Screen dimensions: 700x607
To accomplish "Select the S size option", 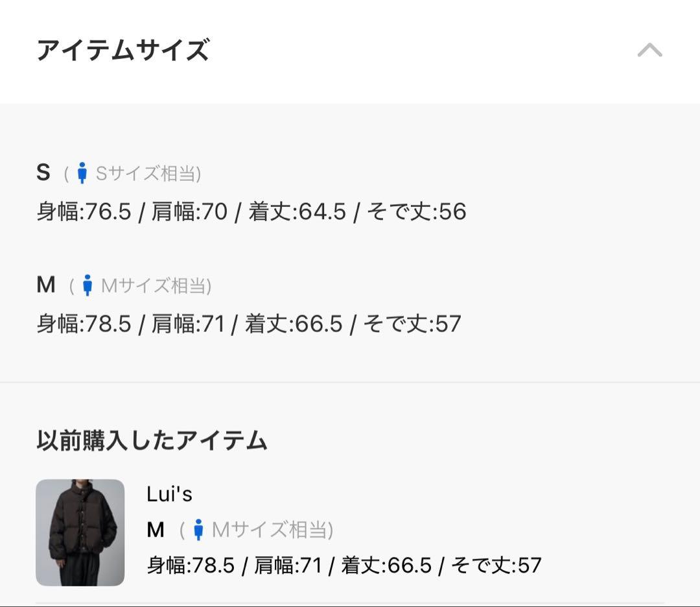I will (x=43, y=172).
